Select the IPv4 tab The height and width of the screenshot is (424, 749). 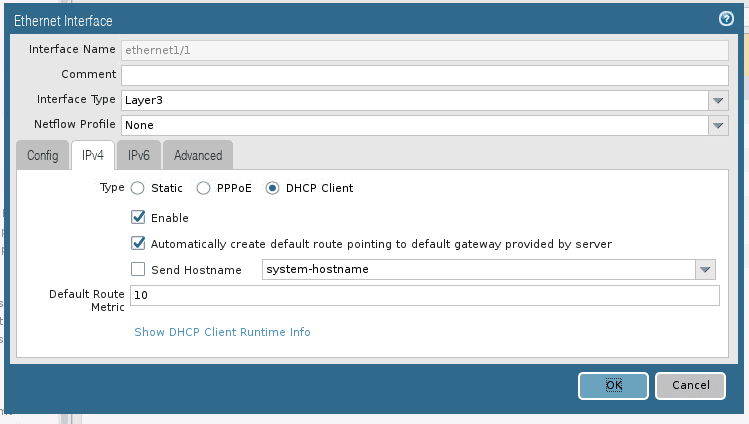tap(93, 155)
